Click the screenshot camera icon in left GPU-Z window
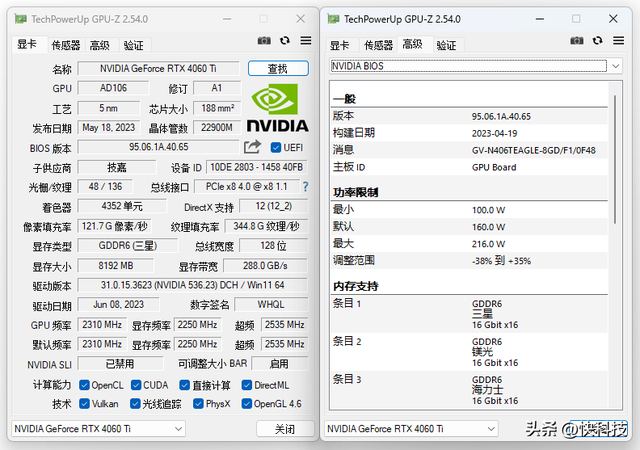The image size is (640, 450). coord(264,40)
